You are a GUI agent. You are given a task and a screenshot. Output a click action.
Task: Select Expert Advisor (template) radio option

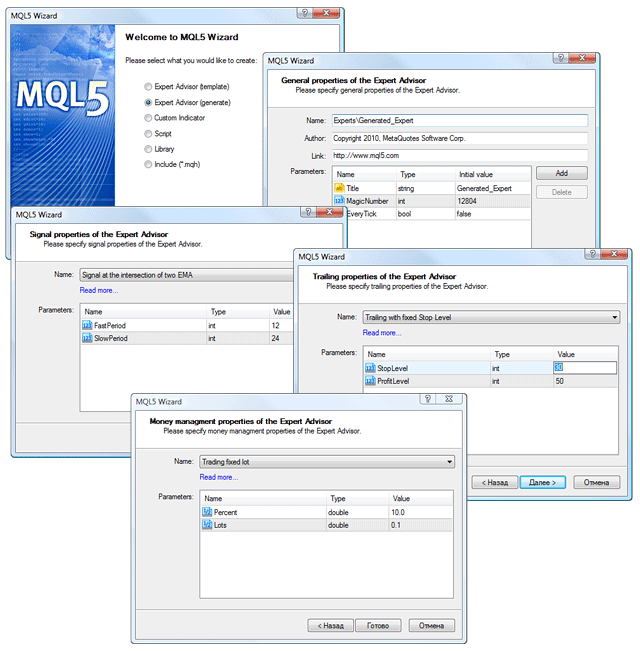coord(148,87)
